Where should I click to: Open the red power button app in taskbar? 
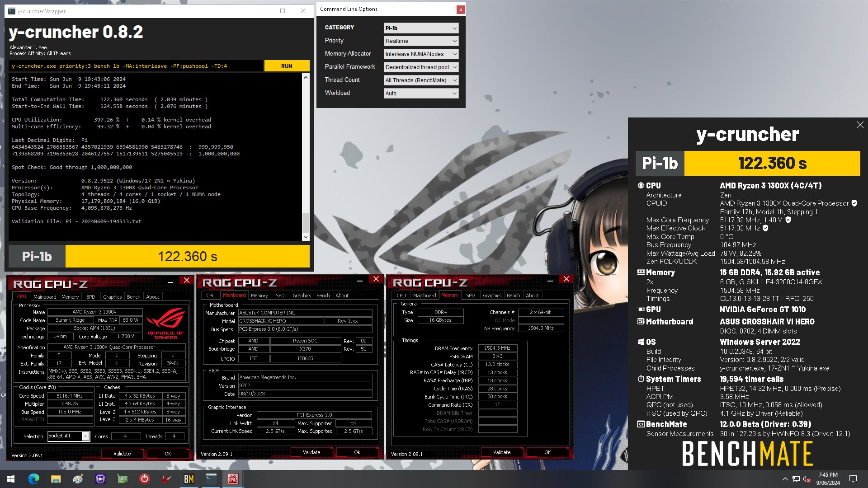click(144, 479)
